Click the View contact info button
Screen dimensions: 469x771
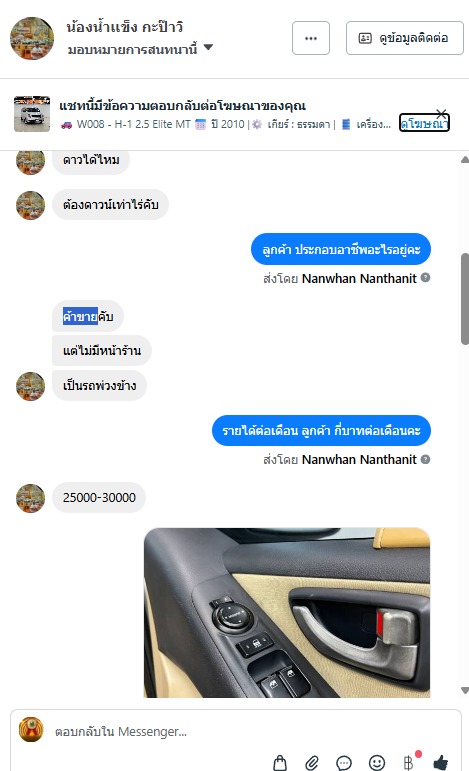tap(405, 38)
